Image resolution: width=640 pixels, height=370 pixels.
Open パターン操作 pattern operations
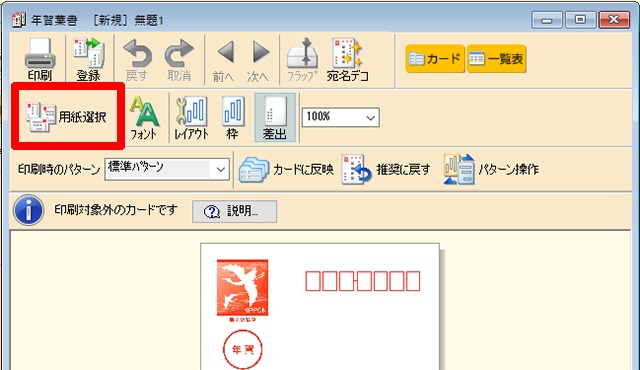491,169
